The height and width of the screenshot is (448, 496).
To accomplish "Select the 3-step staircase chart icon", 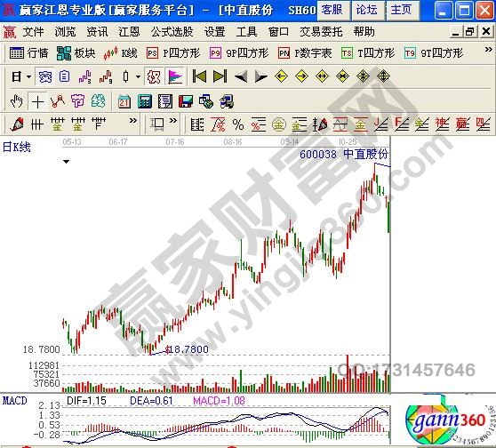I will [x=84, y=76].
